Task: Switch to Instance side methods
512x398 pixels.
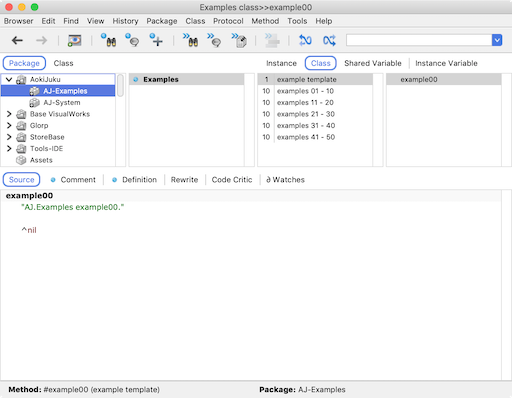Action: [281, 63]
